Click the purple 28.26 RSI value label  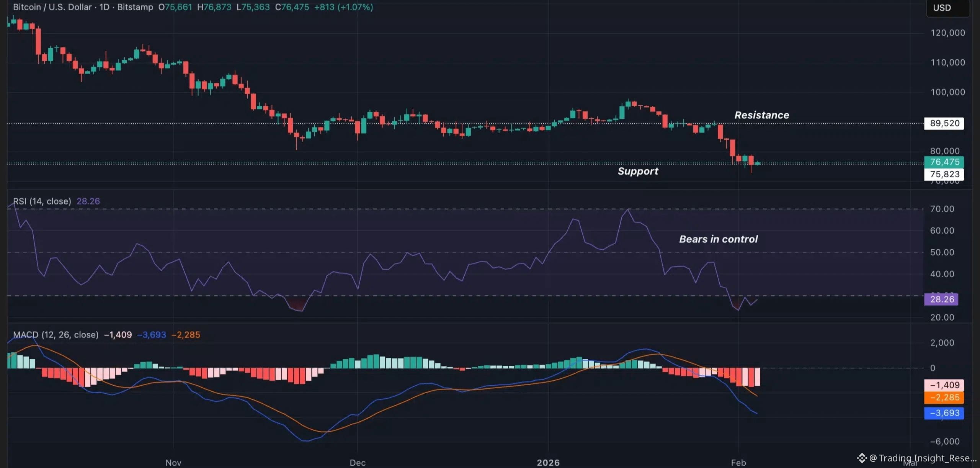(942, 299)
